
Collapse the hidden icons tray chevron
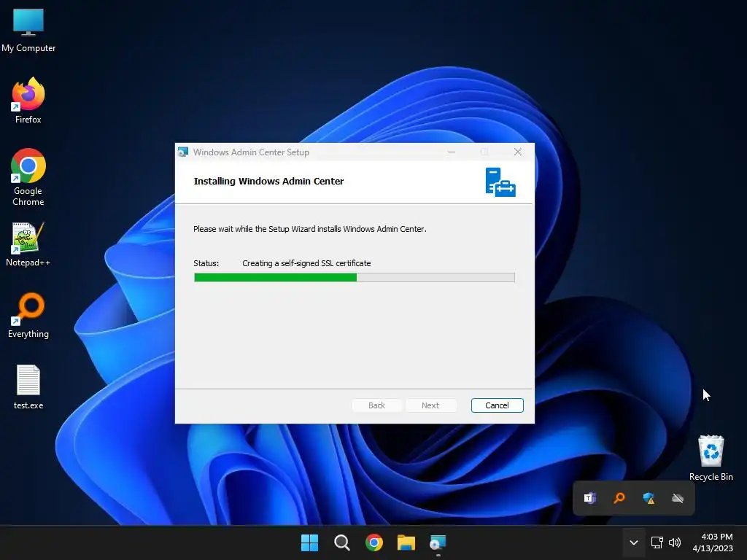634,542
